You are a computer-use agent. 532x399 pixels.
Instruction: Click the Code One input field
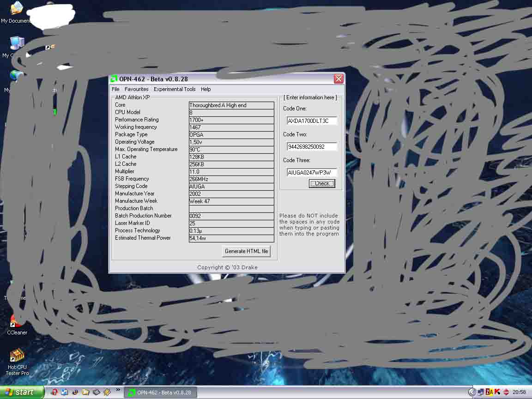coord(312,121)
